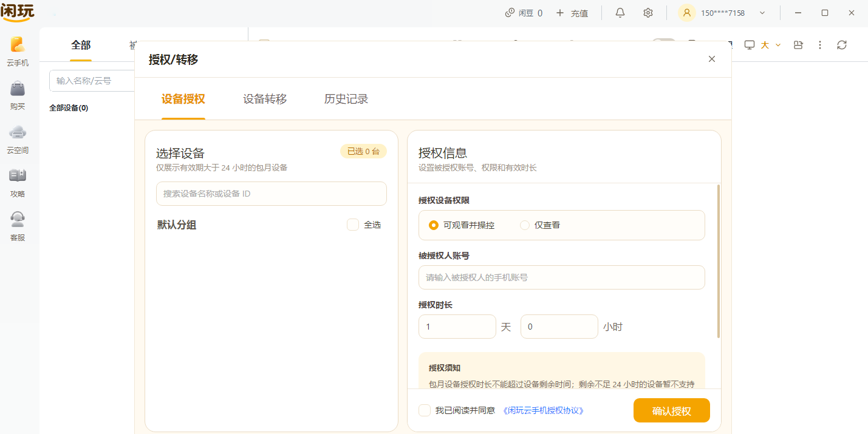Click the 全部设备(0) label
This screenshot has width=868, height=434.
point(69,108)
